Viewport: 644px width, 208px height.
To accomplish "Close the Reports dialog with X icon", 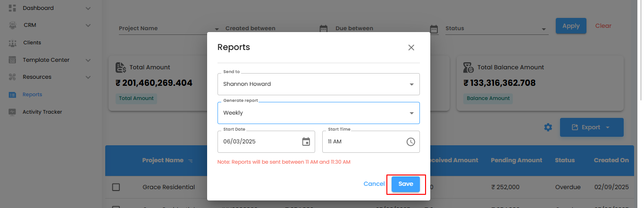I will 411,47.
